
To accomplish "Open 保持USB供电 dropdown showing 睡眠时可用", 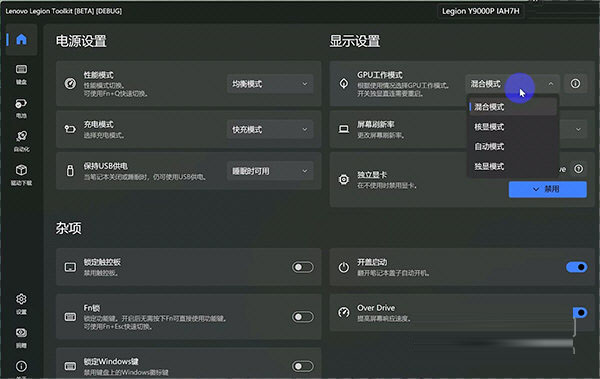I will pos(270,171).
